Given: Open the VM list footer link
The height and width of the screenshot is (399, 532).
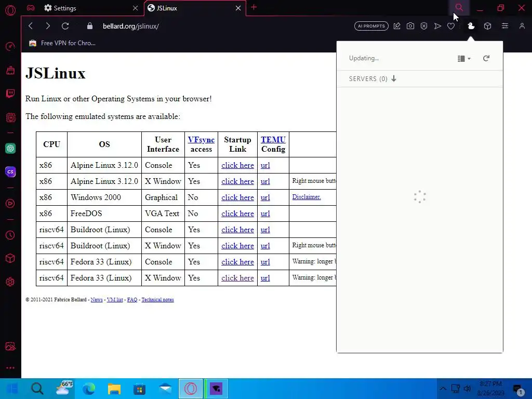Looking at the screenshot, I should [115, 300].
